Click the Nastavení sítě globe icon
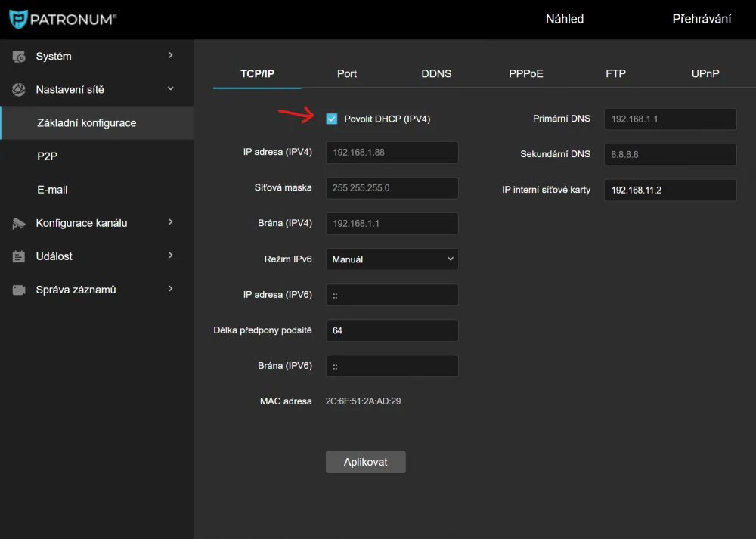This screenshot has width=756, height=539. (x=19, y=90)
